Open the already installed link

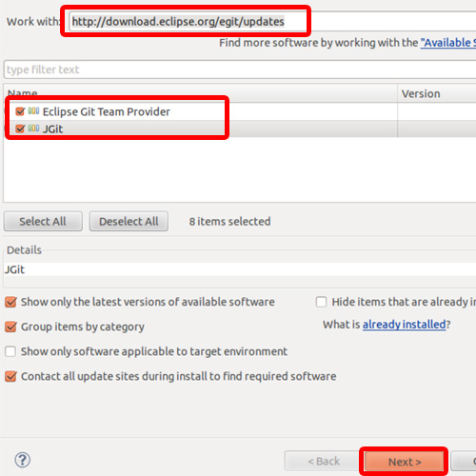click(x=405, y=325)
